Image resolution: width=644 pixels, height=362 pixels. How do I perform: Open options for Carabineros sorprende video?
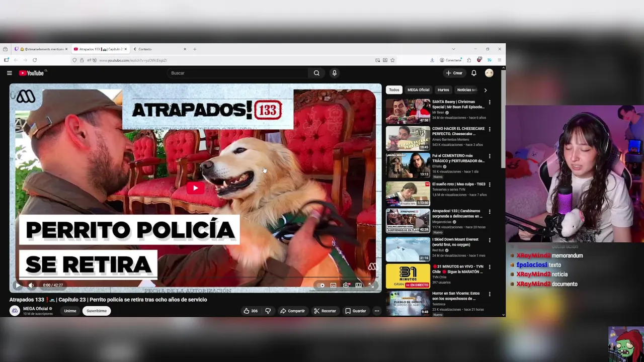tap(490, 212)
